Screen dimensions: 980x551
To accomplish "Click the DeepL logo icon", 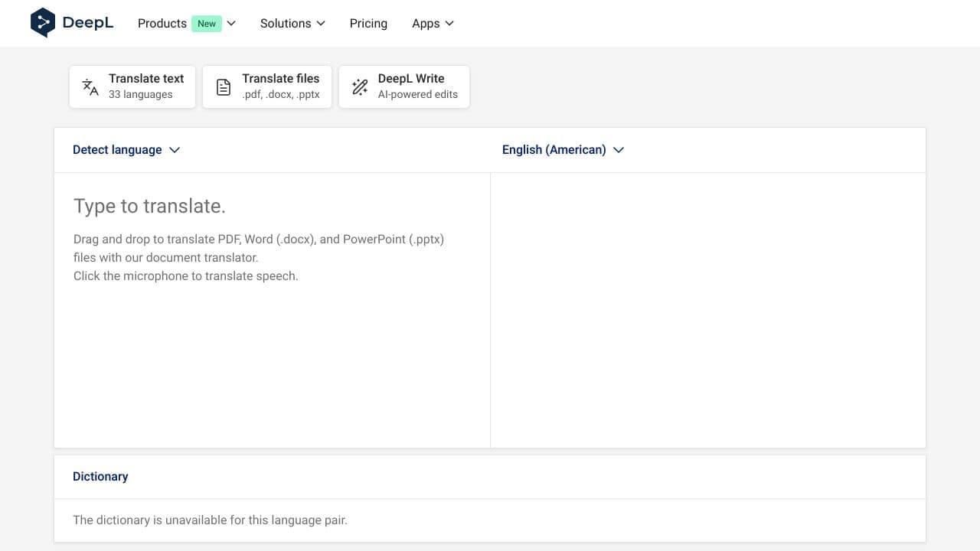I will [43, 23].
